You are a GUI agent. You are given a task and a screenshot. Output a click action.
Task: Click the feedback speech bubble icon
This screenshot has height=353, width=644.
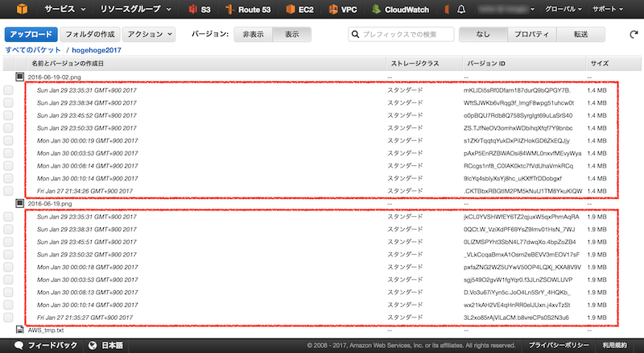click(x=19, y=346)
